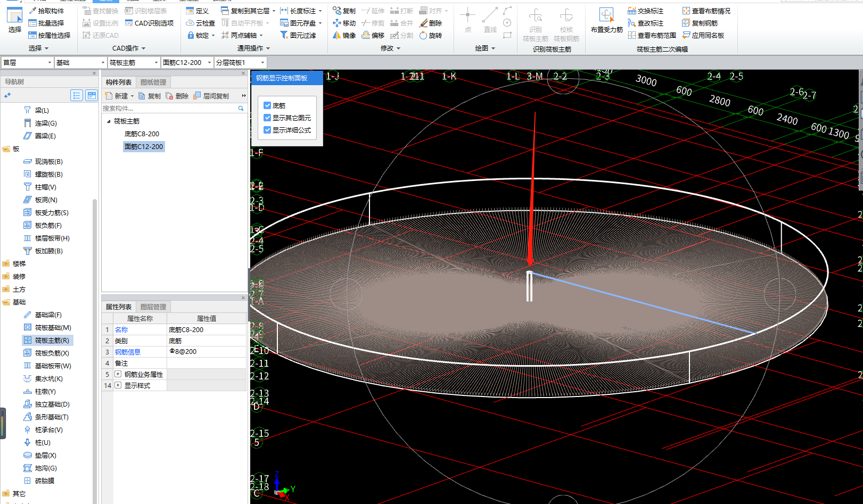
Task: Close the navigation tree panel
Action: coord(94,73)
